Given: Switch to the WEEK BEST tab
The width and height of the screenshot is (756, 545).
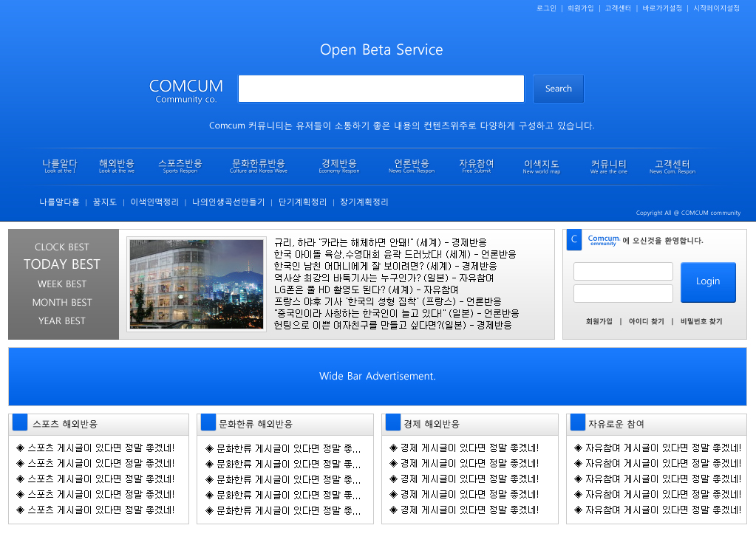Looking at the screenshot, I should [x=62, y=284].
